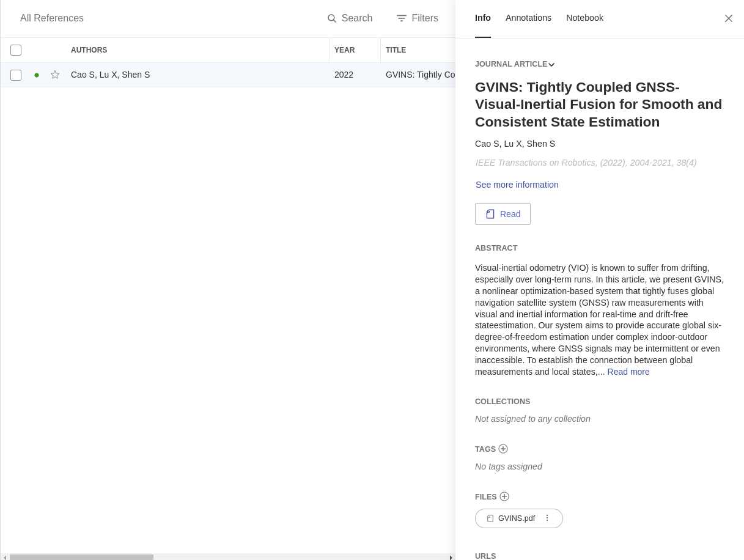
Task: Open the Filters icon
Action: point(402,18)
